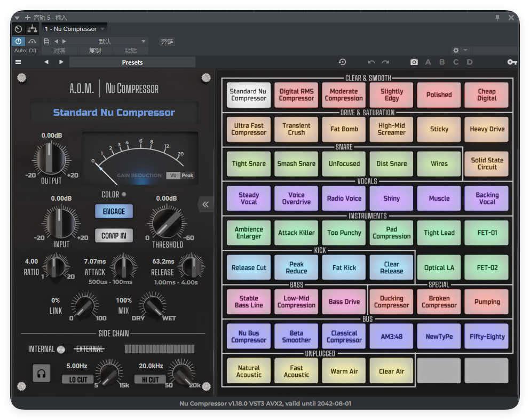The height and width of the screenshot is (420, 530).
Task: Toggle the HI CUT filter button
Action: point(150,379)
